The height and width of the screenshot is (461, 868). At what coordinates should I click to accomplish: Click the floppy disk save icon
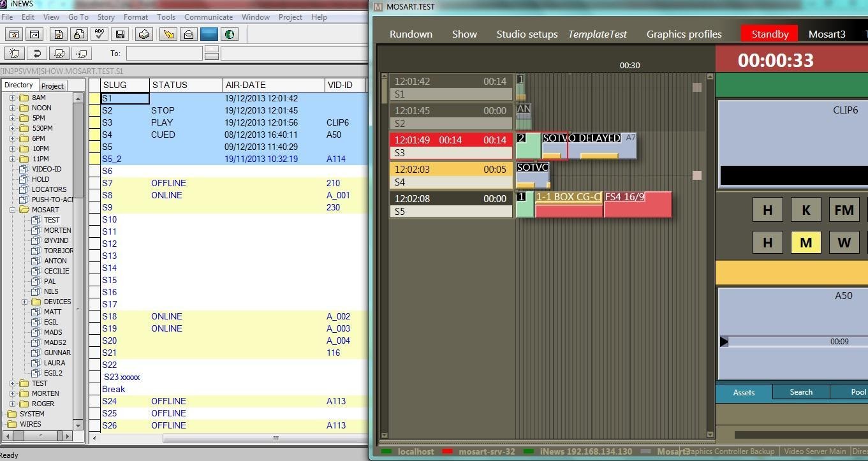pyautogui.click(x=120, y=34)
